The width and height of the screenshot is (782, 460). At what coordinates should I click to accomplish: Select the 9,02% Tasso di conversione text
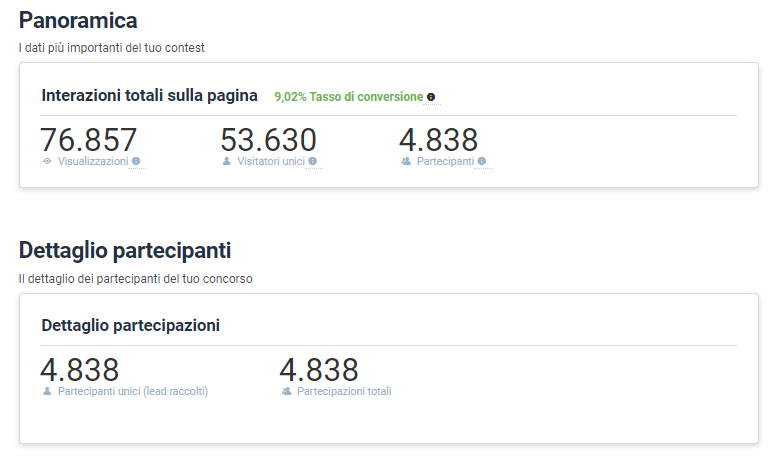click(x=349, y=97)
